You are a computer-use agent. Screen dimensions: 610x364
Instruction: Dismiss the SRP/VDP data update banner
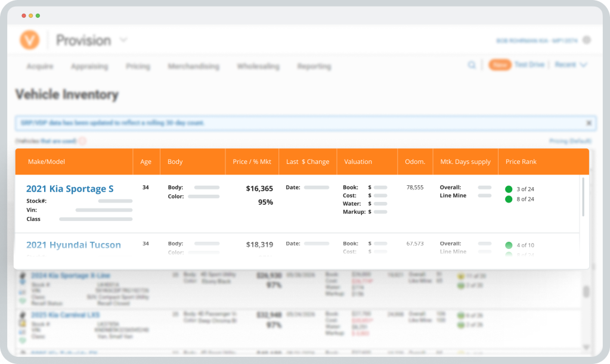click(589, 123)
